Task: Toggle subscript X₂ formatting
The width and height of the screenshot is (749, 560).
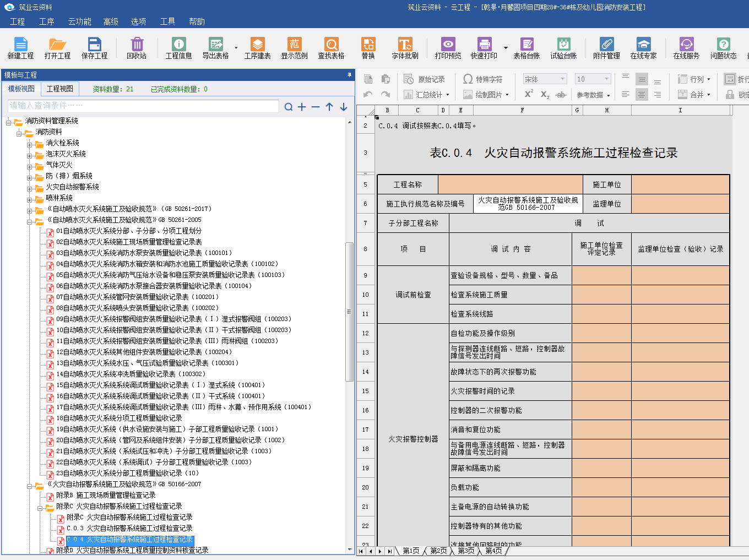Action: pos(545,95)
